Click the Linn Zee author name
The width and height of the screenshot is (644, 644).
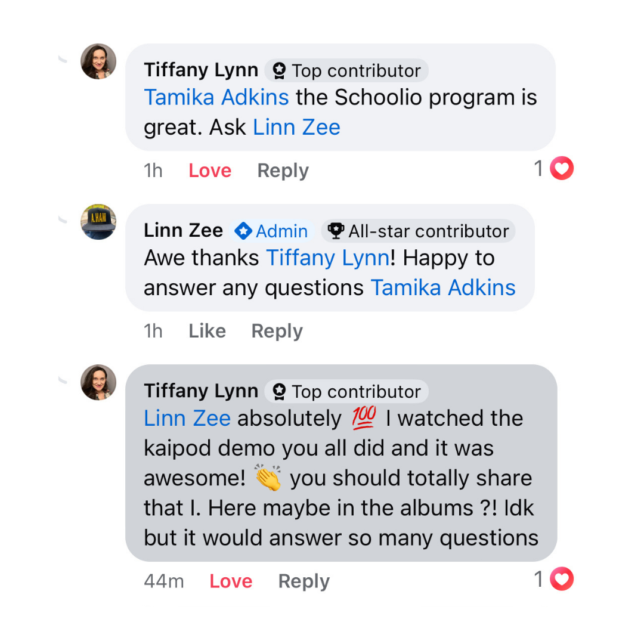183,231
